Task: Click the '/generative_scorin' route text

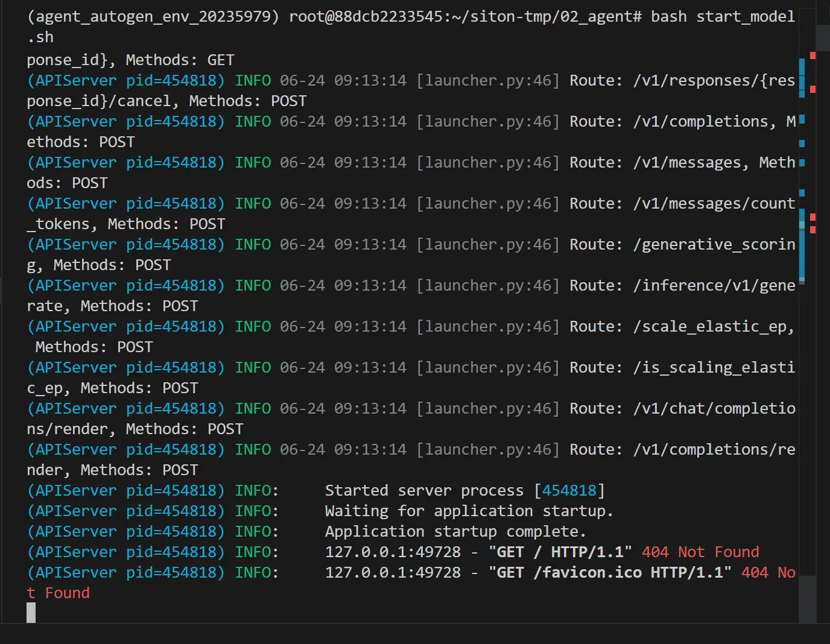Action: (x=714, y=244)
